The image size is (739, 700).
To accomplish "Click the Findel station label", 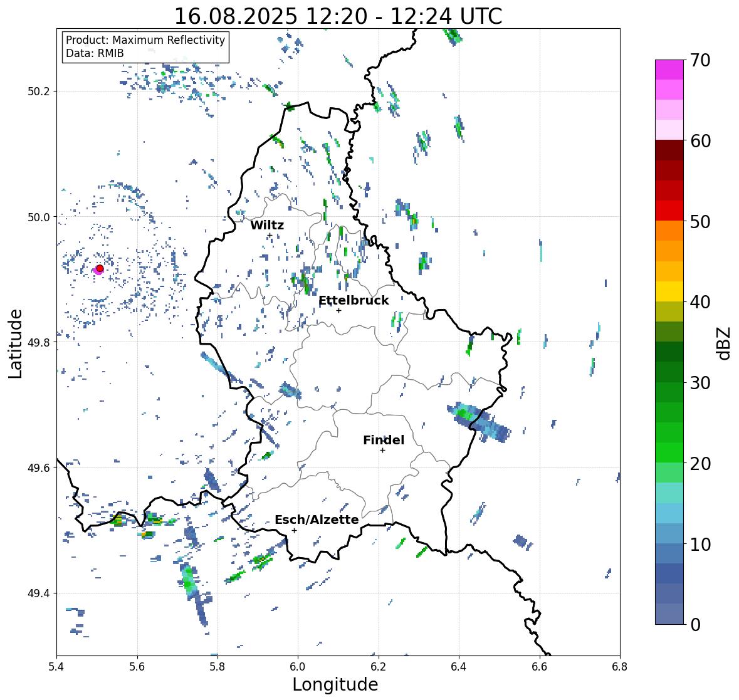I will tap(384, 440).
